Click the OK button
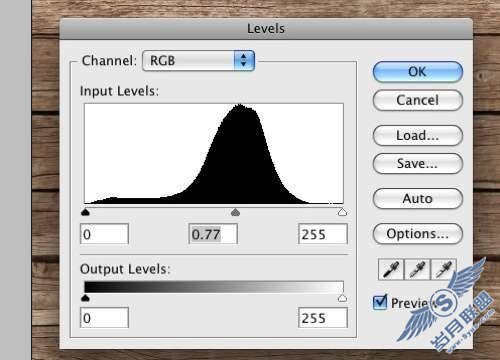Screen dimensions: 500x360 point(417,72)
